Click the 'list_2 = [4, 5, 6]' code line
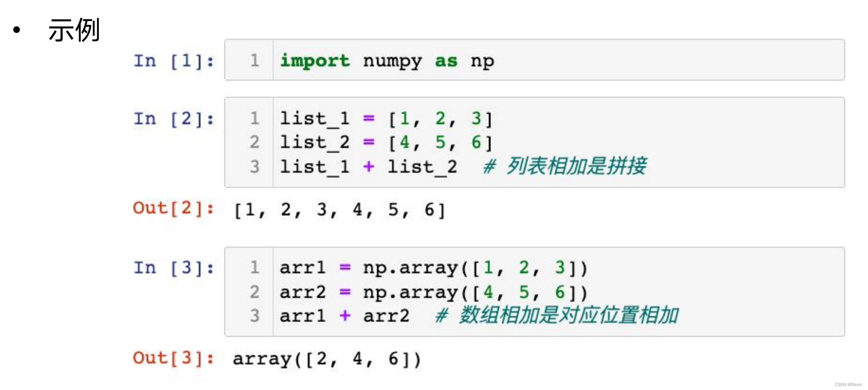This screenshot has height=390, width=868. point(386,143)
